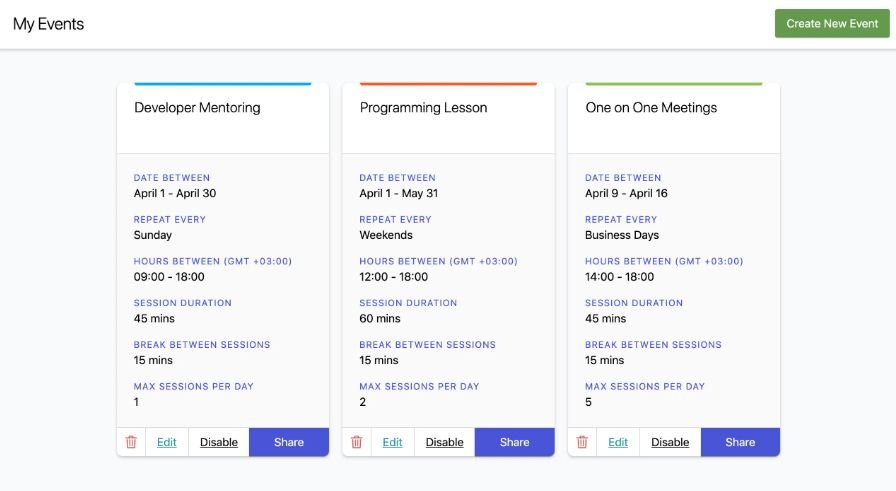Click trash icon on Programming Lesson card

coord(357,442)
